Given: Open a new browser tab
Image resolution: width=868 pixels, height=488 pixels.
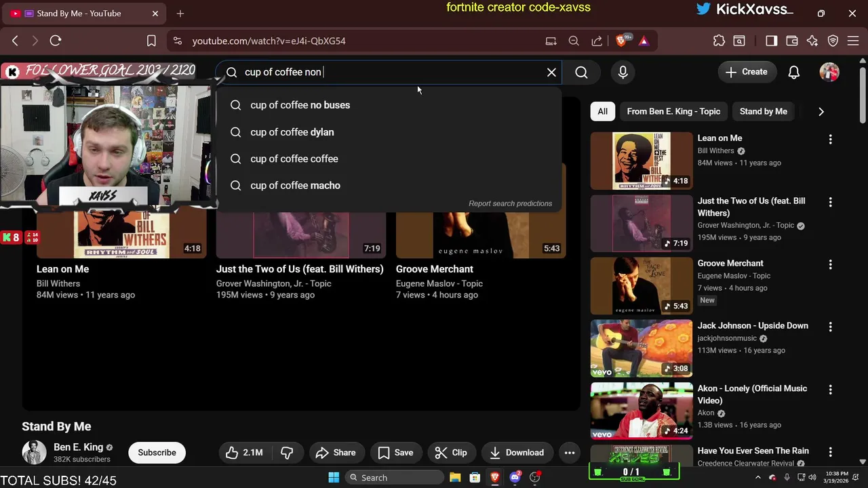Looking at the screenshot, I should pos(180,14).
